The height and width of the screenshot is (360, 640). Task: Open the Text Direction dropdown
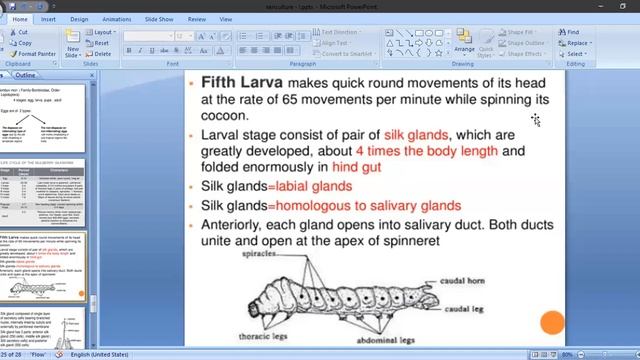337,32
